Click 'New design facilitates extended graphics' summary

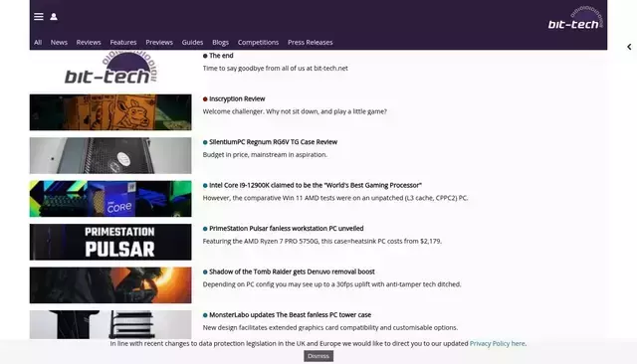tap(330, 327)
